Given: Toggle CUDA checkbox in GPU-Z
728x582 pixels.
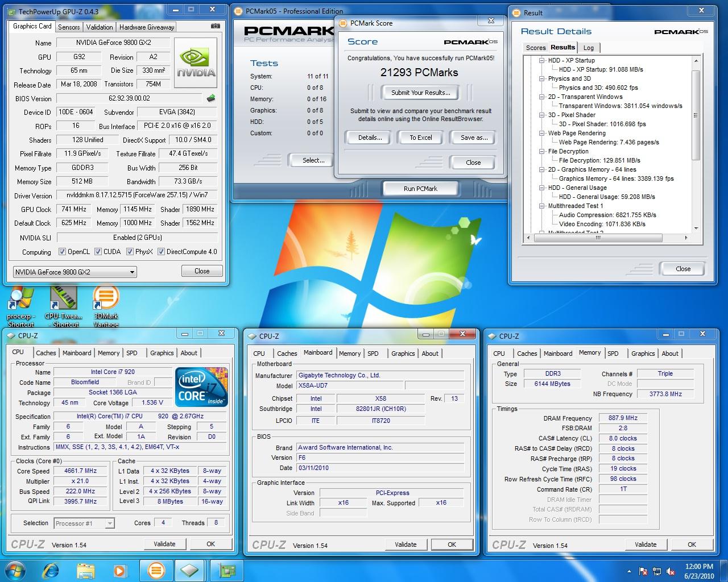Looking at the screenshot, I should [x=98, y=252].
